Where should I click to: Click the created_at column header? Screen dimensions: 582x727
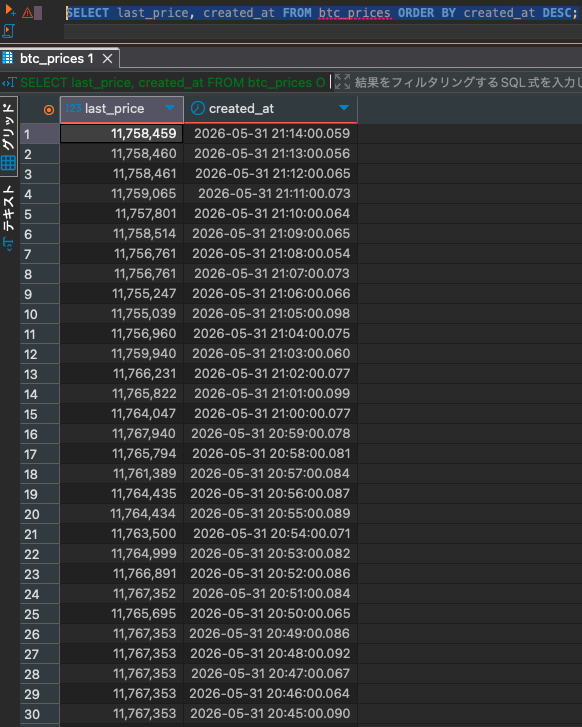[x=271, y=109]
